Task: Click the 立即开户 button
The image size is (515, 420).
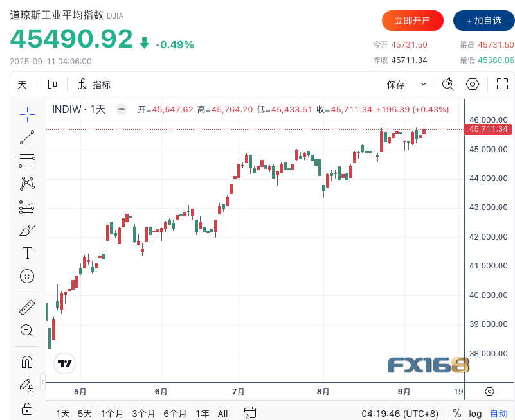Action: pos(413,21)
